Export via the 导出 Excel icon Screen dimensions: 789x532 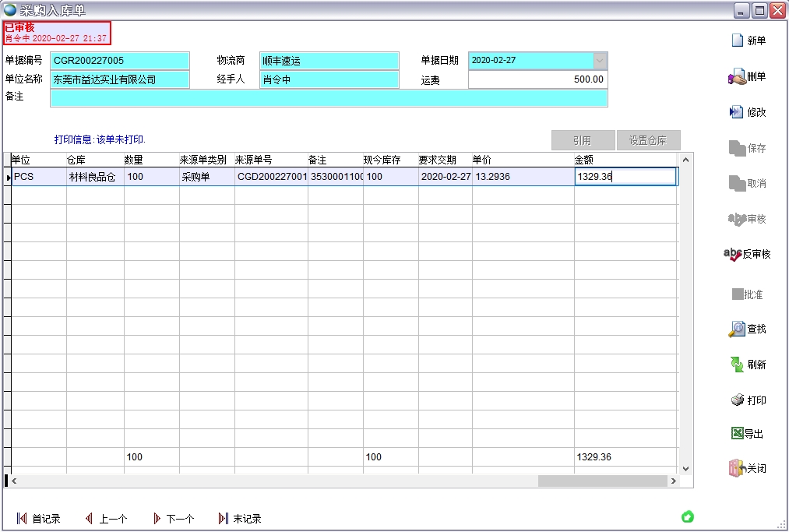click(x=737, y=434)
